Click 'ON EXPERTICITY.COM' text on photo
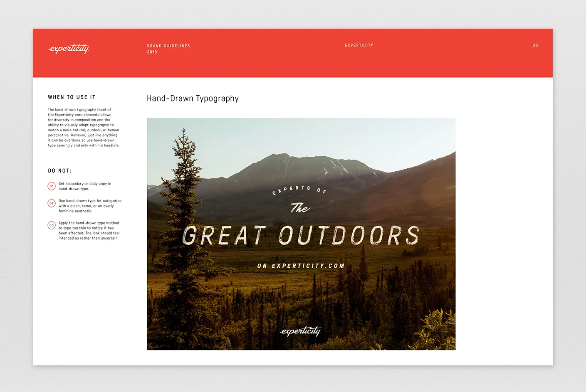586x392 pixels. click(x=301, y=266)
